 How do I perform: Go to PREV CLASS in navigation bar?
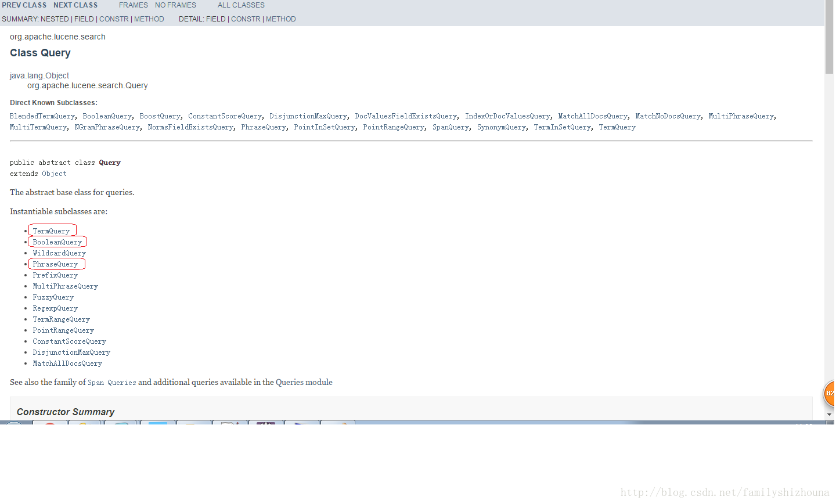(24, 5)
